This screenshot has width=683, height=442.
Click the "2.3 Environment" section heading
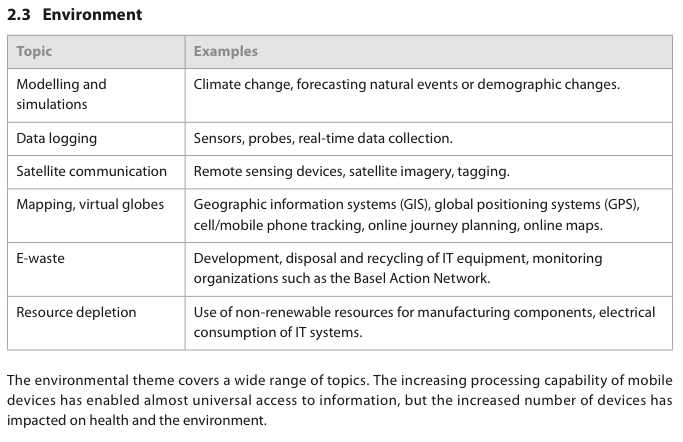pyautogui.click(x=75, y=15)
